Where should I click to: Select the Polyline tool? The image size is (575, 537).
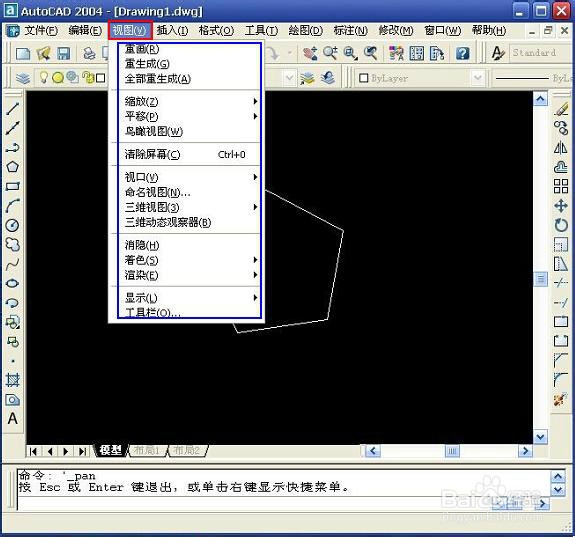point(12,147)
